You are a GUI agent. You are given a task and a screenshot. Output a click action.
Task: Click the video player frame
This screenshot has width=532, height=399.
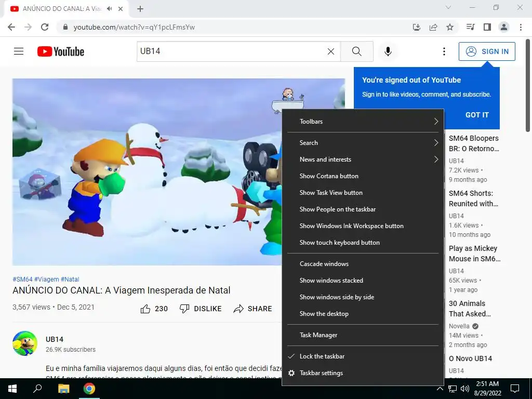[147, 171]
